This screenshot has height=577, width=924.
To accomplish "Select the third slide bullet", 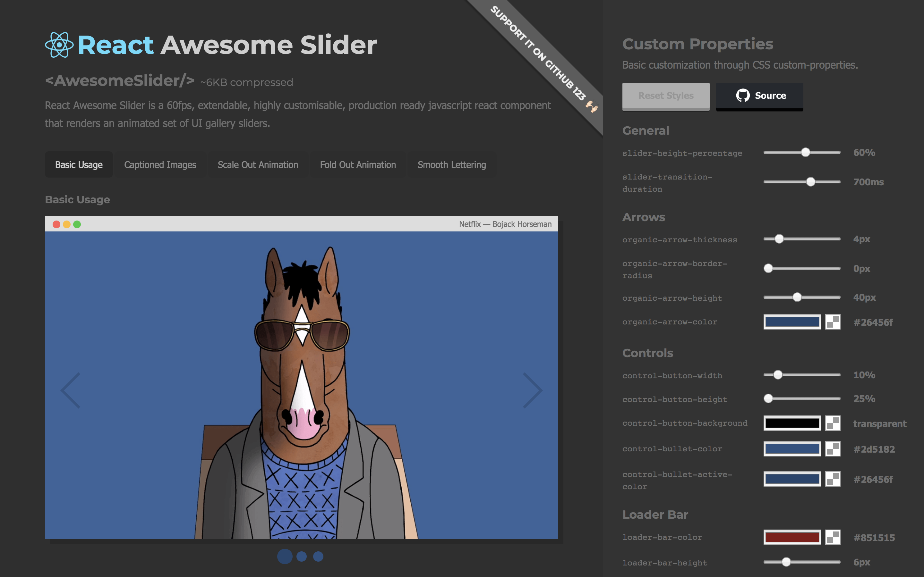I will 318,556.
